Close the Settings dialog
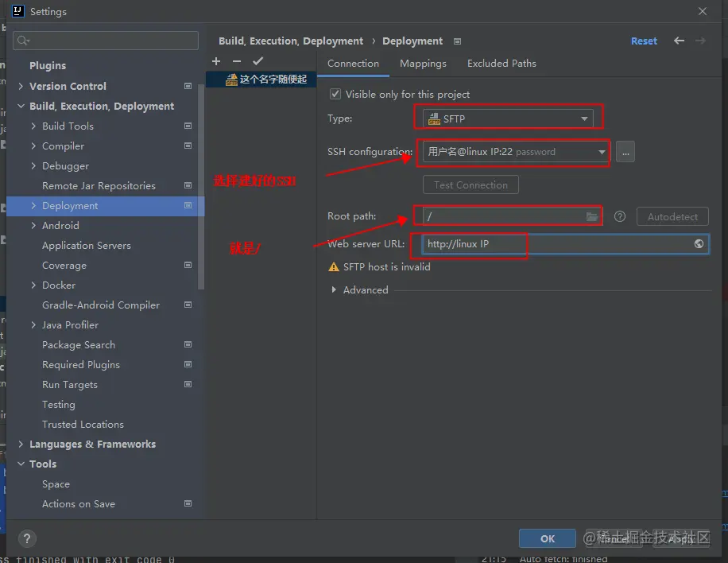728x563 pixels. point(703,11)
